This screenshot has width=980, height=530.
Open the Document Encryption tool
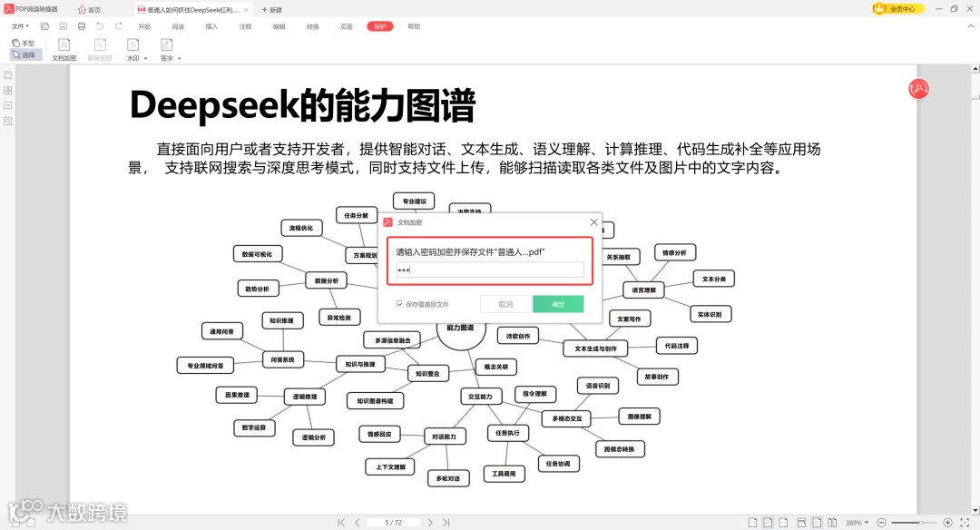(x=64, y=50)
